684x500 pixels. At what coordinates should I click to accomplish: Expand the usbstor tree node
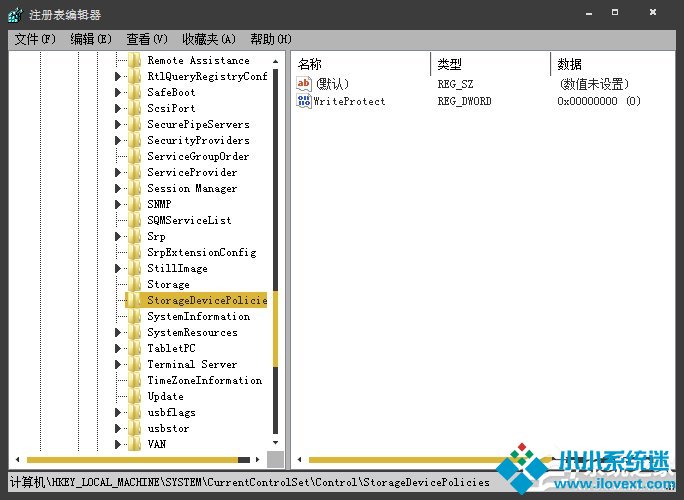click(x=118, y=428)
